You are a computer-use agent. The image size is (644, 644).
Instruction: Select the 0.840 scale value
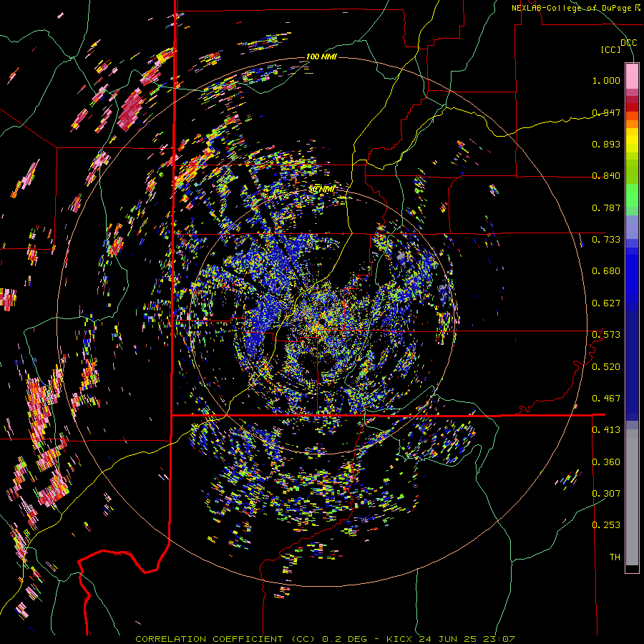pos(606,176)
